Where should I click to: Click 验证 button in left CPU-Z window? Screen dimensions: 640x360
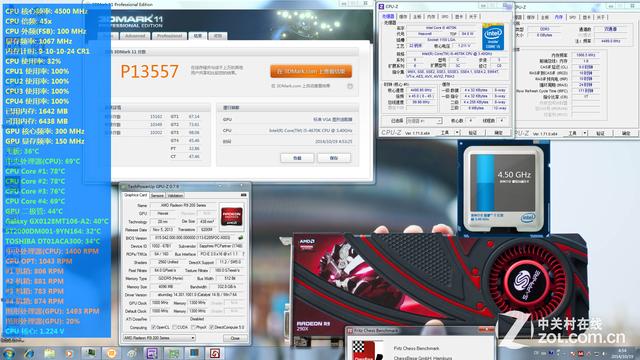(x=473, y=133)
